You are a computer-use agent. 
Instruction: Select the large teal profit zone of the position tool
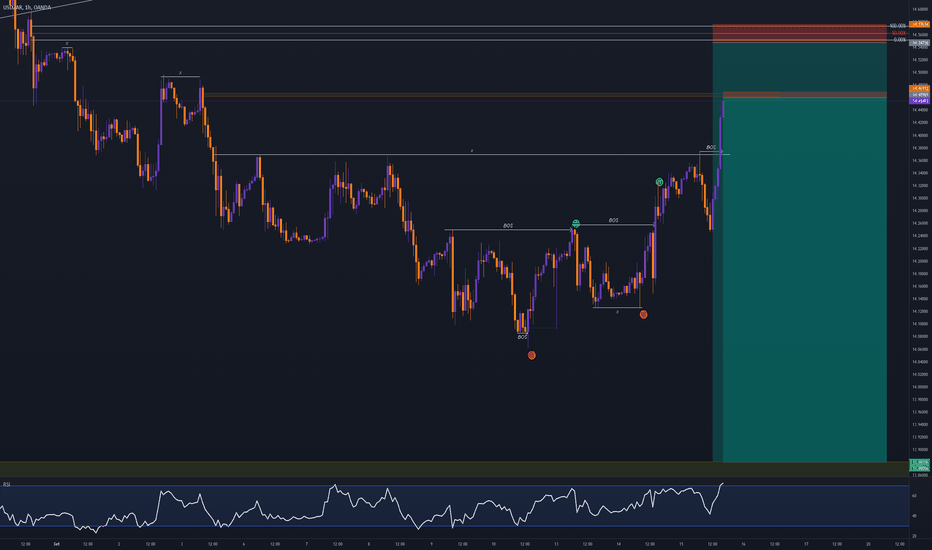(x=804, y=279)
